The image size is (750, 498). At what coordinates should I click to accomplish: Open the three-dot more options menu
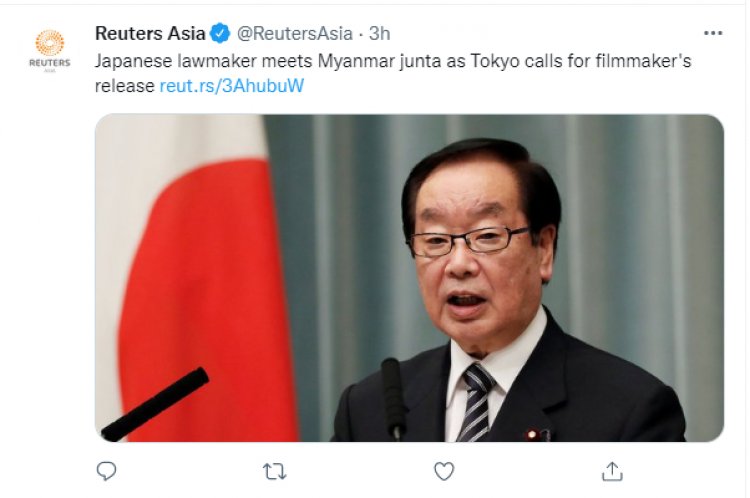(713, 33)
